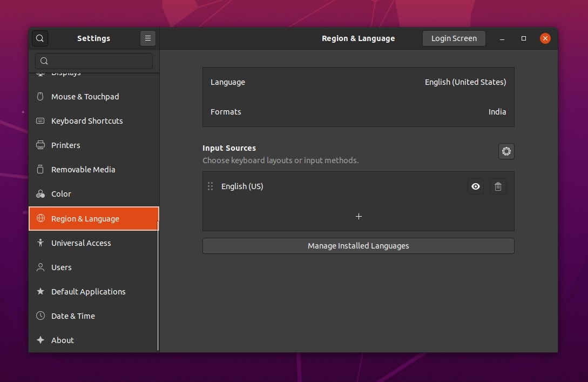Viewport: 588px width, 382px height.
Task: Open input source options gear icon
Action: [x=506, y=151]
